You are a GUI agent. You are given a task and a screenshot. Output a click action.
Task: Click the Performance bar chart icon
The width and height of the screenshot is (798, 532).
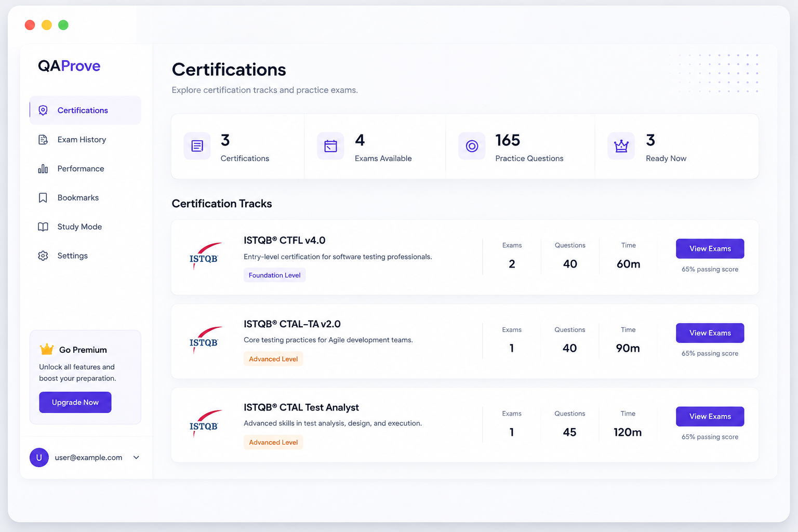coord(43,168)
